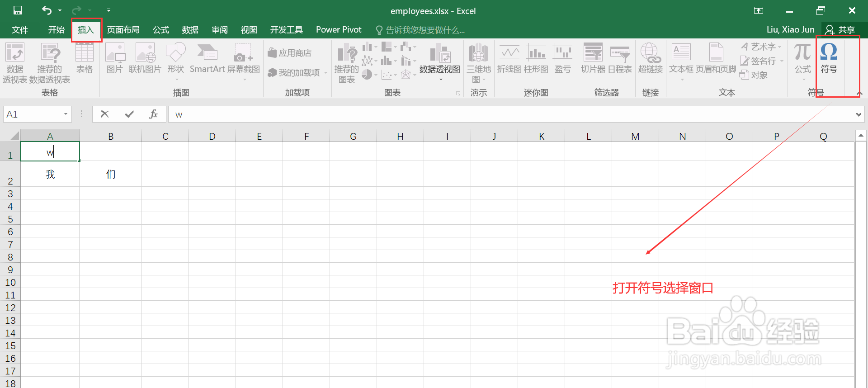Viewport: 868px width, 388px height.
Task: Open the 文件 menu tab
Action: pyautogui.click(x=20, y=30)
